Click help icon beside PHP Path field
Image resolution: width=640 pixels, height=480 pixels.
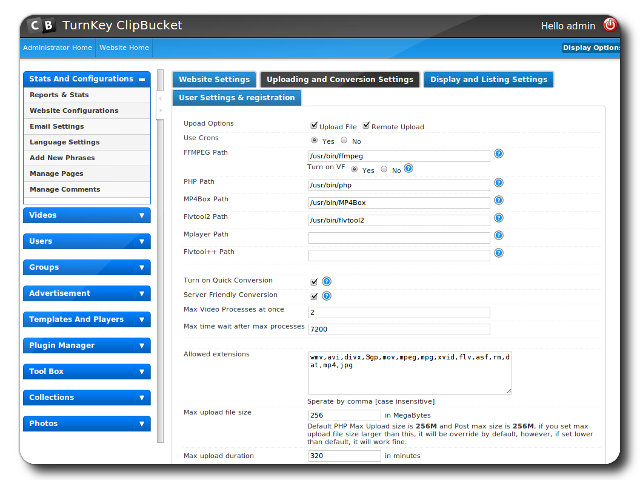click(x=498, y=184)
